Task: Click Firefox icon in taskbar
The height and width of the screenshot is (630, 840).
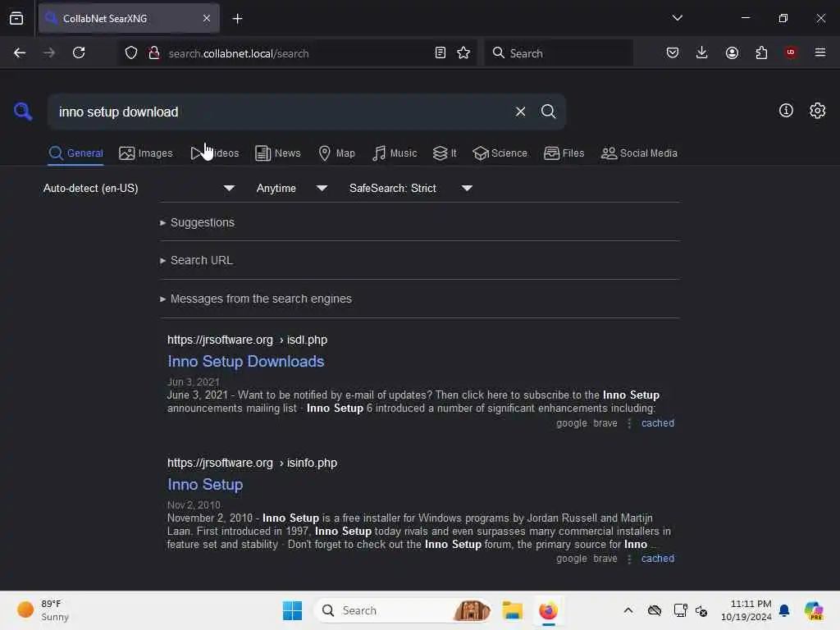Action: tap(548, 610)
